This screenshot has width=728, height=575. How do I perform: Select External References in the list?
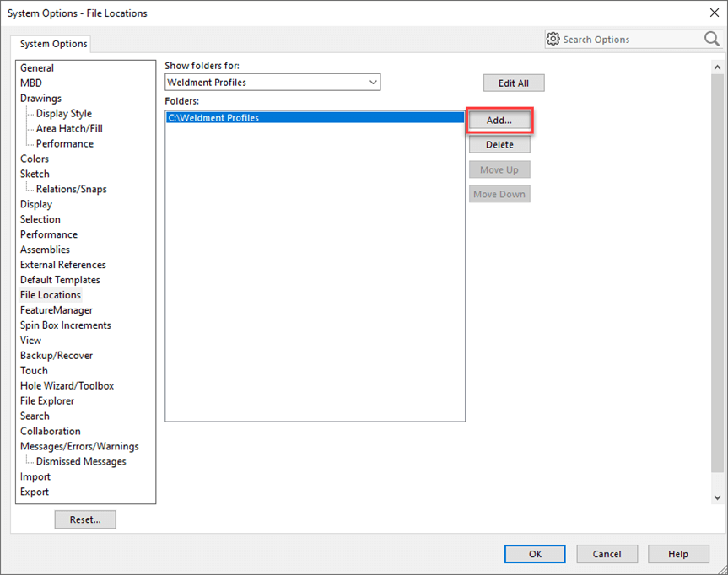(x=63, y=265)
